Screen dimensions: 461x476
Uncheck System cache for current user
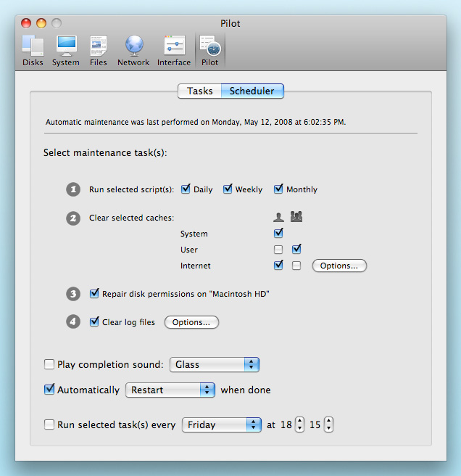click(x=278, y=233)
